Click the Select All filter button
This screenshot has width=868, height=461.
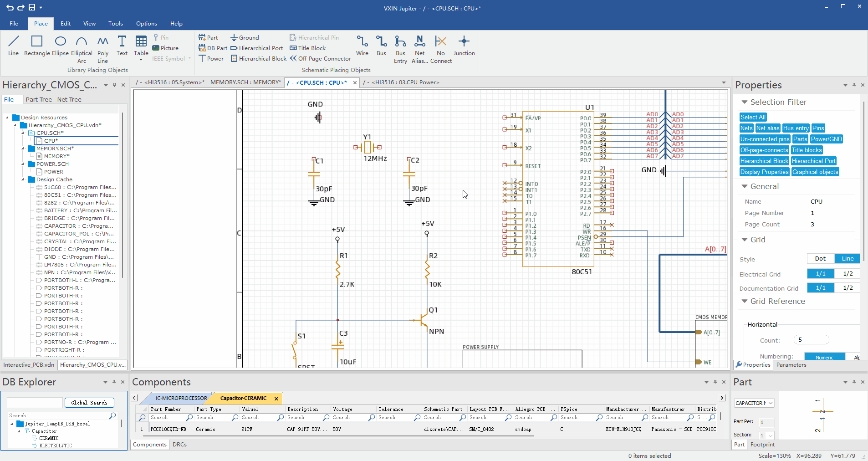pos(753,118)
